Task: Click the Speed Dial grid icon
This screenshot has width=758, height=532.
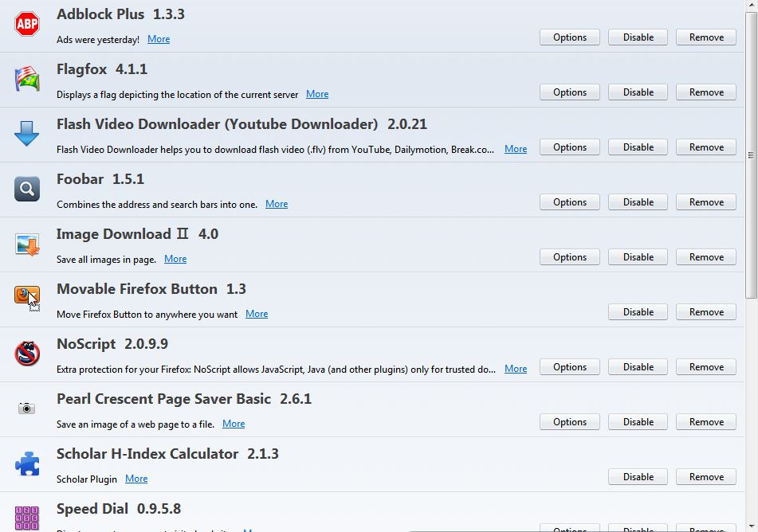Action: (x=27, y=518)
